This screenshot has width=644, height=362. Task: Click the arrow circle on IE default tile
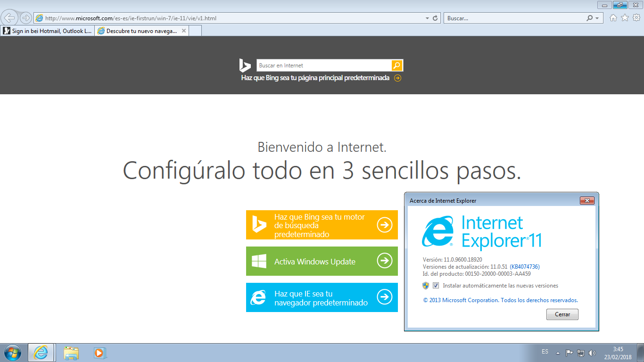coord(385,297)
